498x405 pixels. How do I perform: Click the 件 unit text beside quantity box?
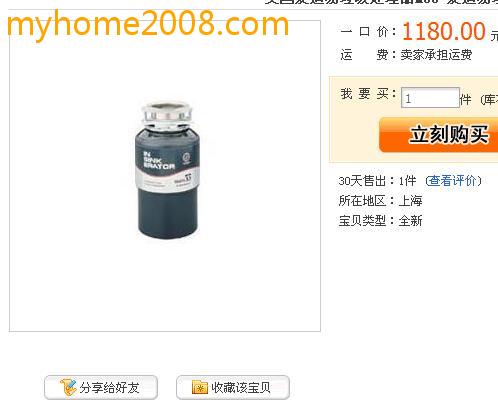click(465, 99)
